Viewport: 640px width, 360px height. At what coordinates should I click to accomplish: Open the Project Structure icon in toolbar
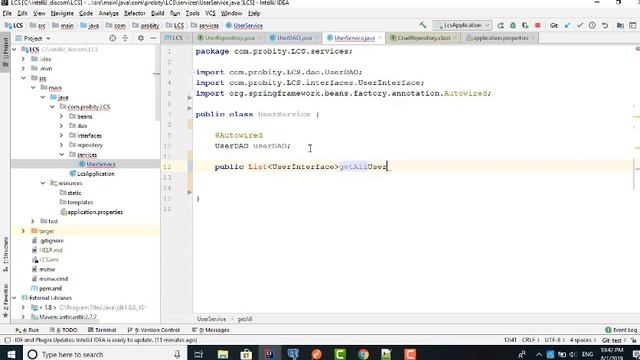(620, 25)
